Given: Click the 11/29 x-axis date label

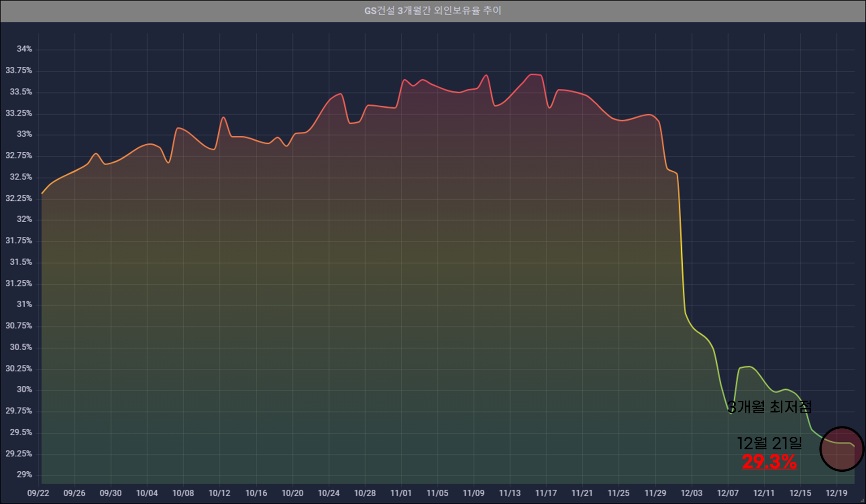Looking at the screenshot, I should [655, 493].
